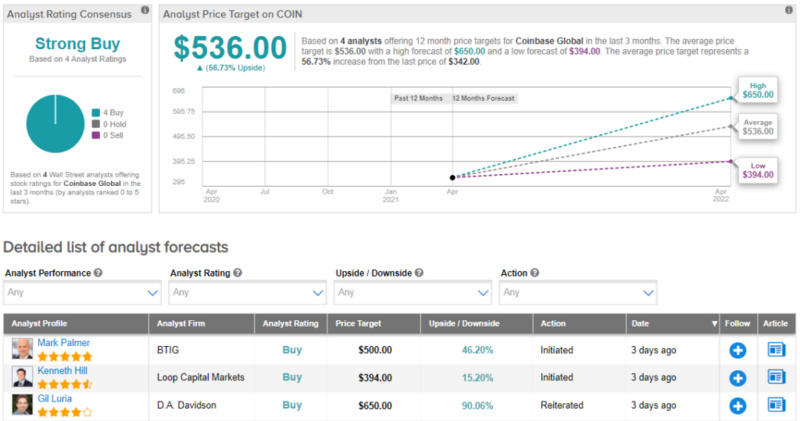The image size is (800, 421).
Task: Click Kenneth Hill's profile photo
Action: pos(22,377)
